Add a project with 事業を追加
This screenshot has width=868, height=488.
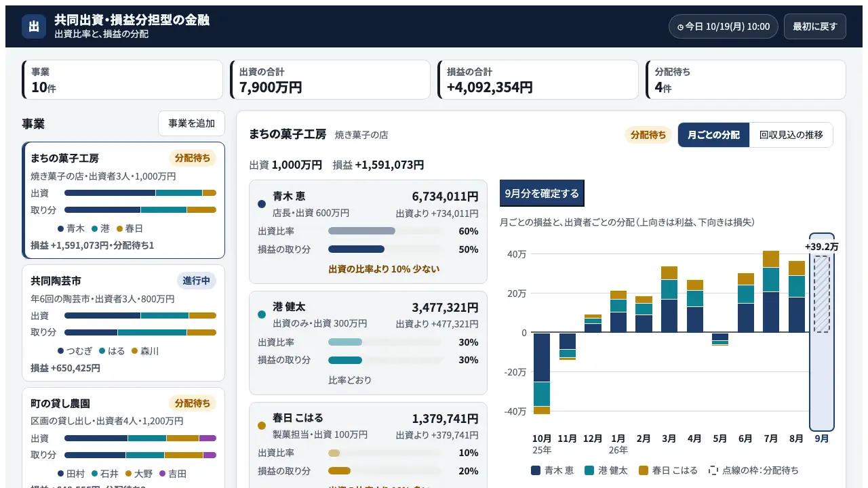(x=191, y=123)
